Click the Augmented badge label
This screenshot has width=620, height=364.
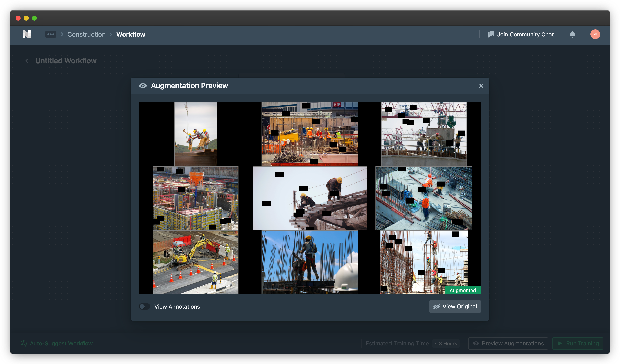[462, 290]
